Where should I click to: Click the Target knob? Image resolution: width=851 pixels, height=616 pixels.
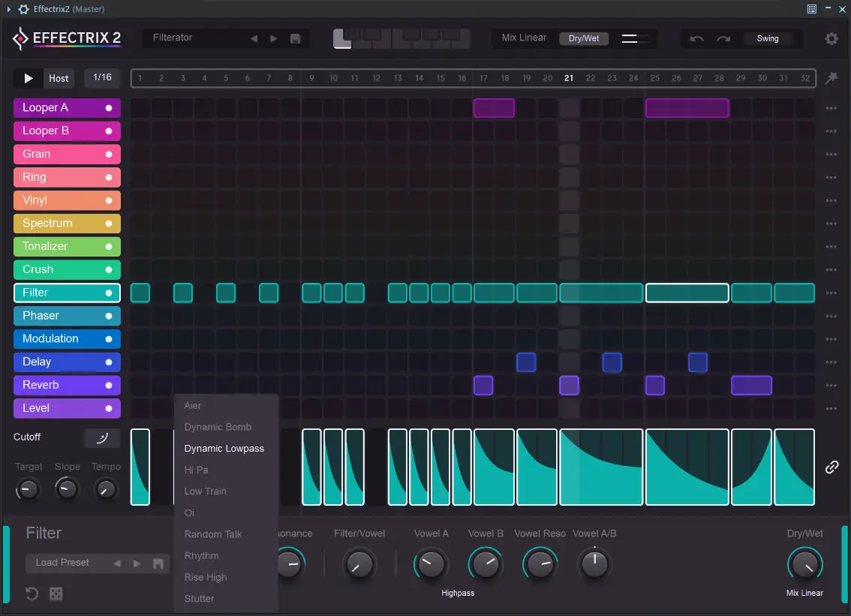(x=27, y=489)
